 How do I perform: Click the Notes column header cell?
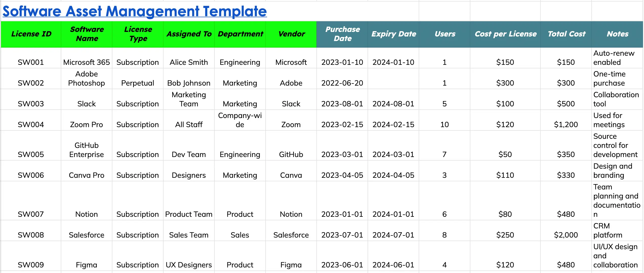617,34
